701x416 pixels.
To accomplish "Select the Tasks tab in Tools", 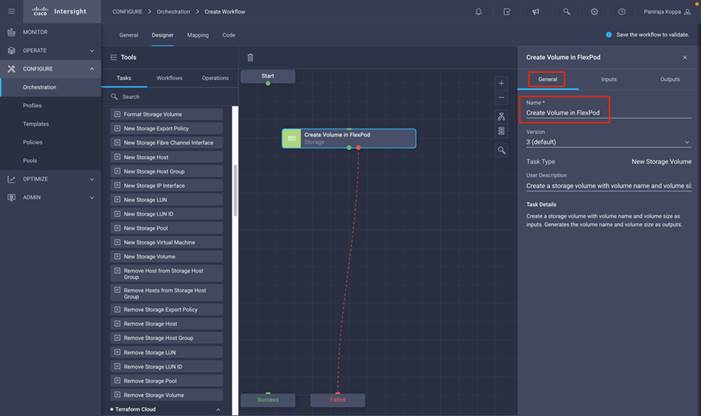I will click(x=124, y=78).
